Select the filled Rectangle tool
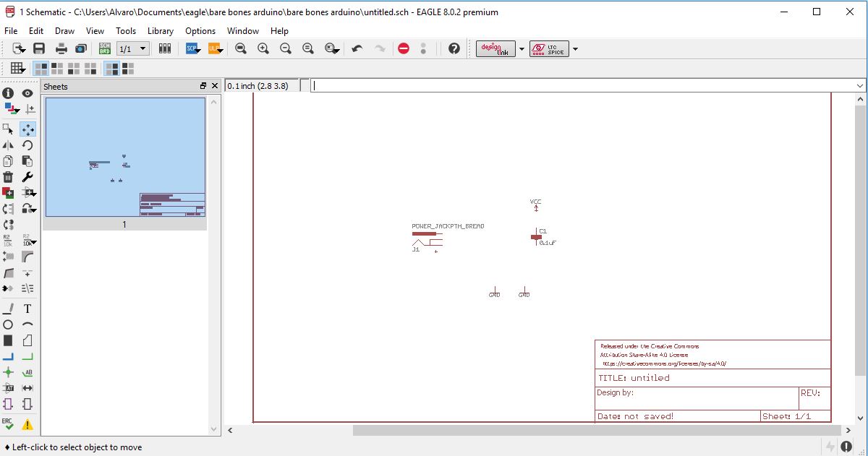The height and width of the screenshot is (456, 868). (x=8, y=340)
